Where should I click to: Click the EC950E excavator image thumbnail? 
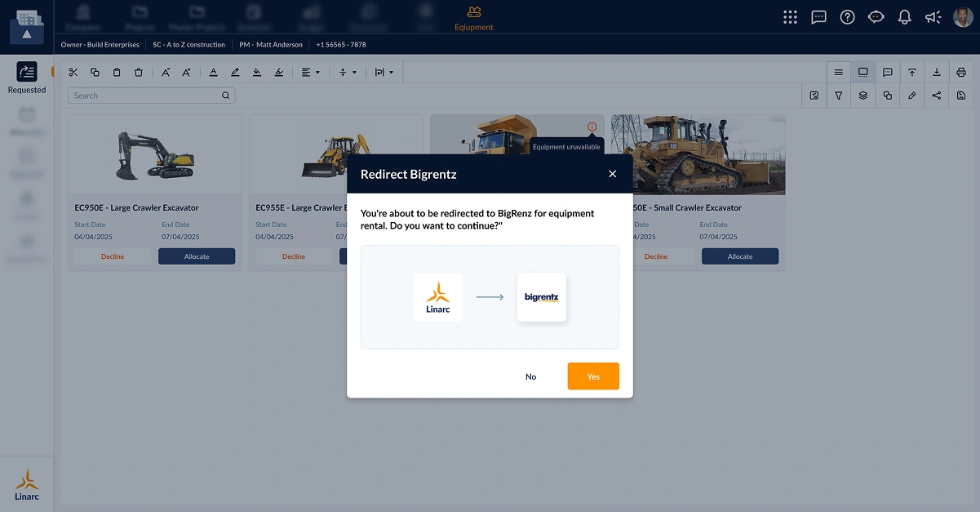click(x=155, y=155)
